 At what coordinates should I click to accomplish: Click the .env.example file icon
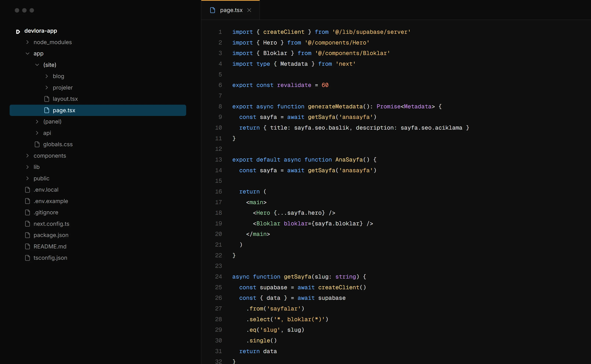28,201
